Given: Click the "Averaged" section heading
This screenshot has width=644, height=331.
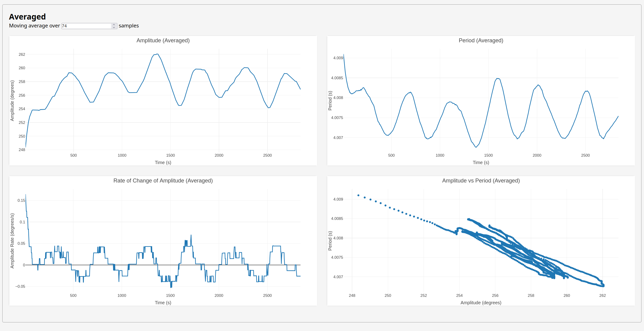Looking at the screenshot, I should (27, 17).
